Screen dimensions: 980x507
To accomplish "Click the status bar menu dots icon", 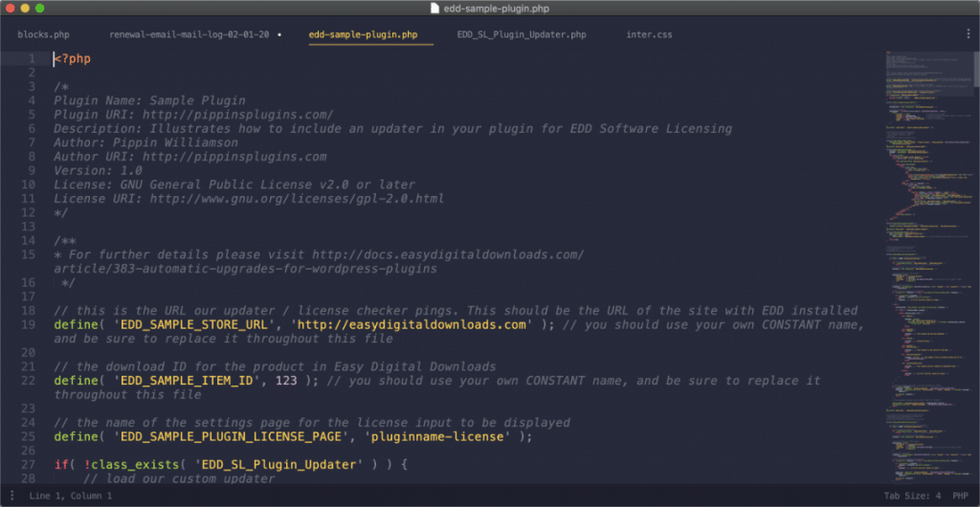I will click(12, 496).
